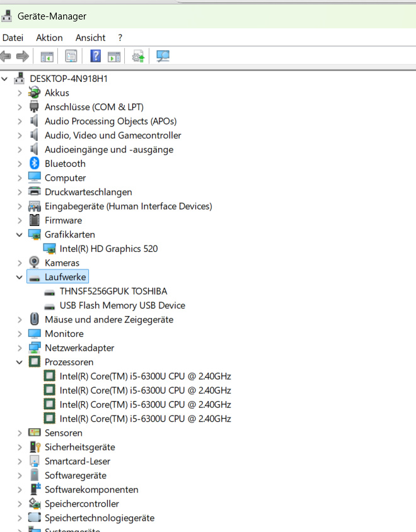The height and width of the screenshot is (532, 416).
Task: Expand the Bluetooth category
Action: [20, 164]
